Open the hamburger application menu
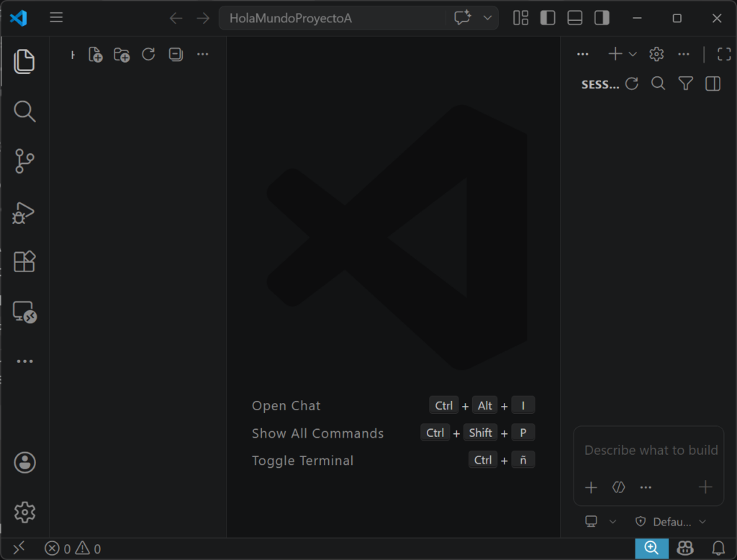 click(x=56, y=18)
